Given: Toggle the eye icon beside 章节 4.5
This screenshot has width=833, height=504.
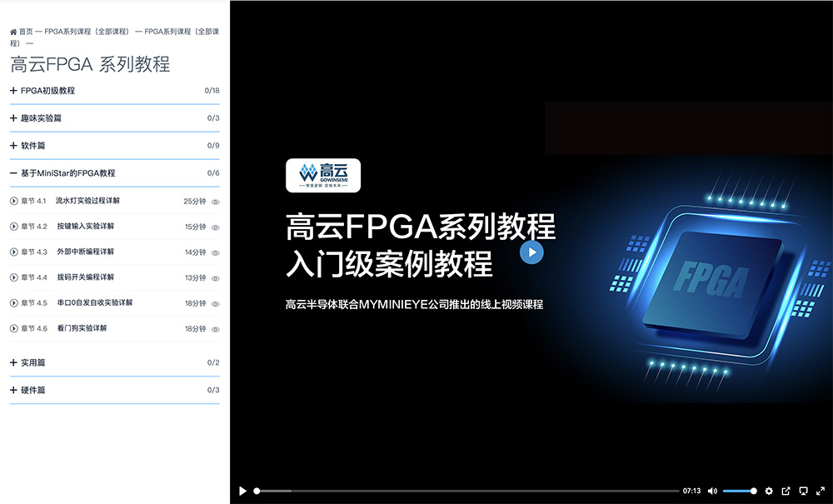Looking at the screenshot, I should click(x=215, y=303).
